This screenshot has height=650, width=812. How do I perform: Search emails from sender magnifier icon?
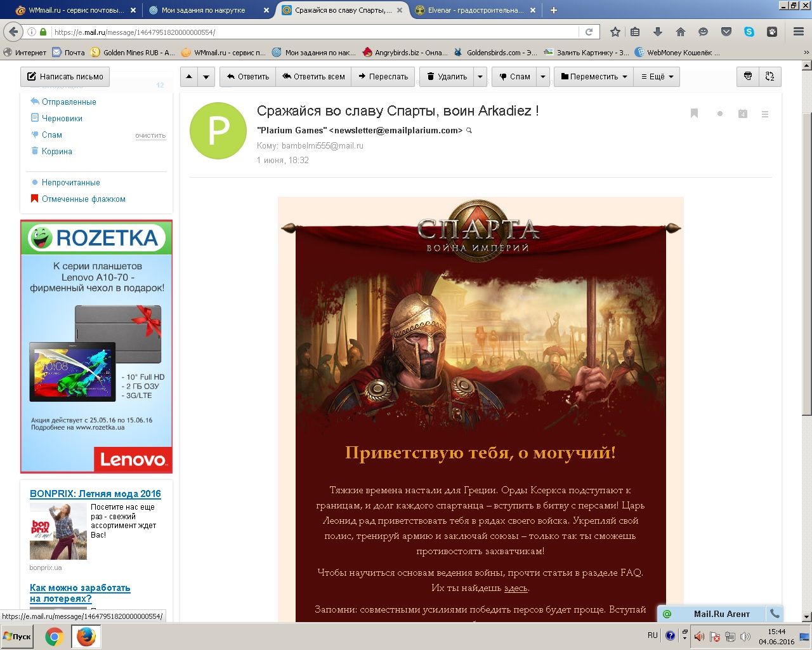pos(469,130)
